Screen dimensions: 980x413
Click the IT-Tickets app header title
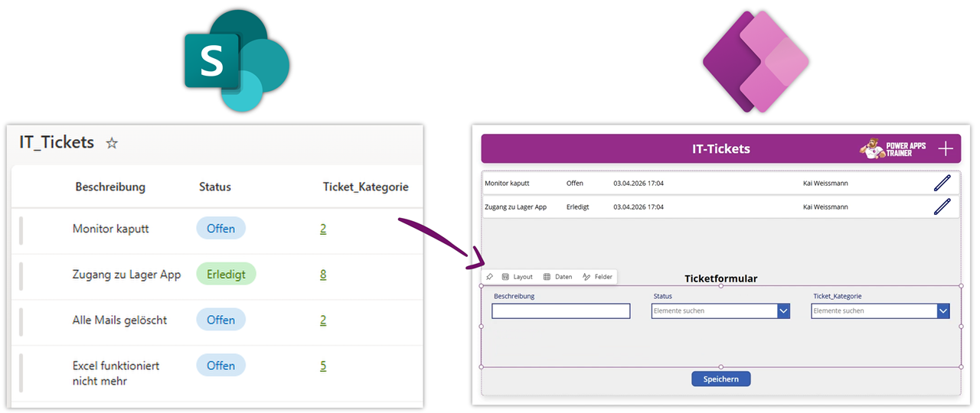(x=721, y=148)
